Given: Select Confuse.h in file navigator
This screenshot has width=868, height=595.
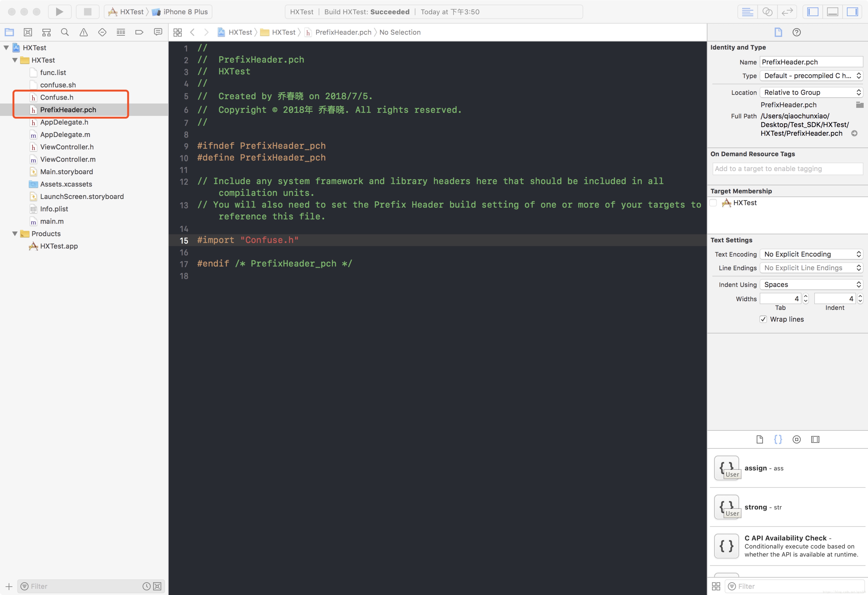Looking at the screenshot, I should [x=57, y=97].
